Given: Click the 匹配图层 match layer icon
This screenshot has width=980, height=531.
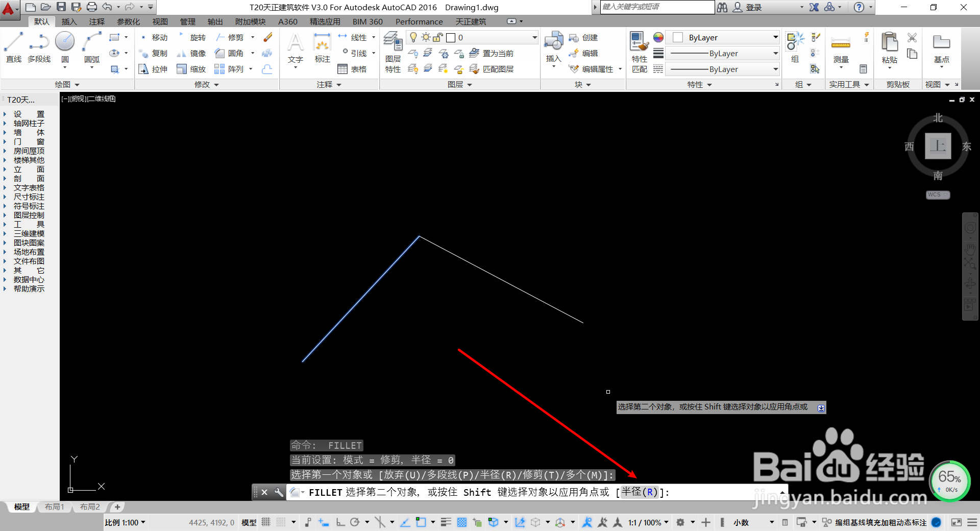Looking at the screenshot, I should coord(492,69).
